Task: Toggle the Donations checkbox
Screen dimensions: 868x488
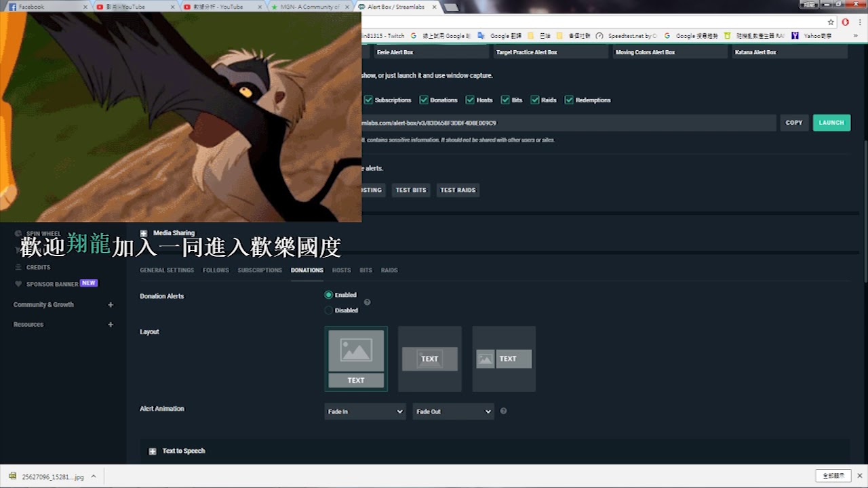Action: tap(424, 100)
